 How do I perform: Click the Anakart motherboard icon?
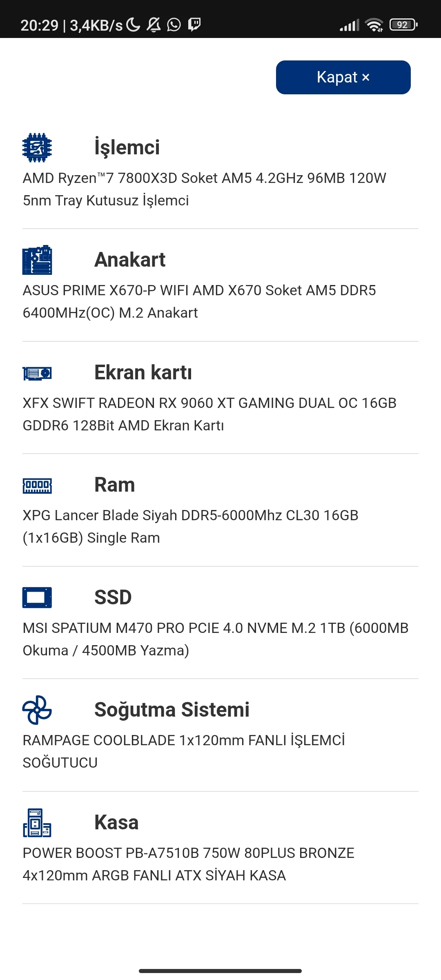pyautogui.click(x=37, y=260)
